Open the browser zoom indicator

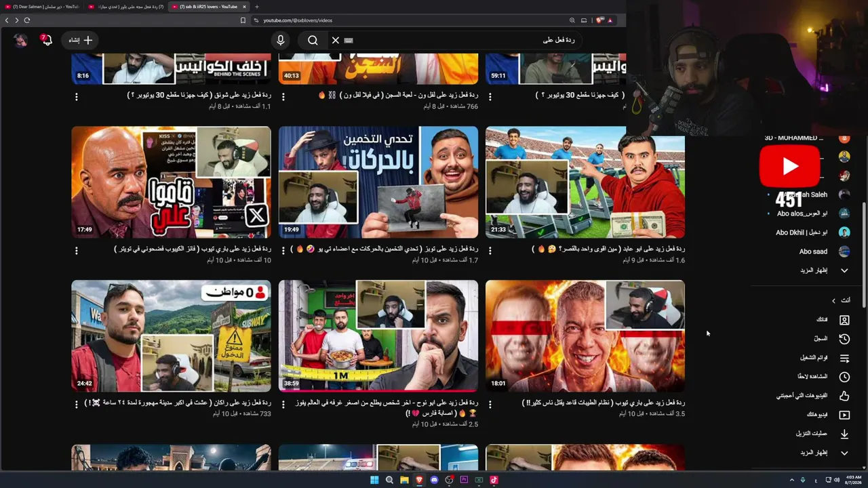[x=572, y=20]
